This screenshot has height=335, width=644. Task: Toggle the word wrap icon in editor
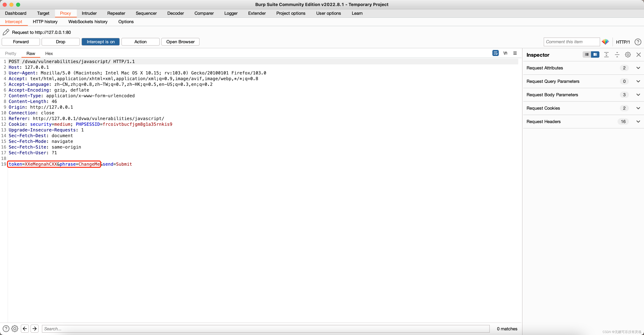495,53
